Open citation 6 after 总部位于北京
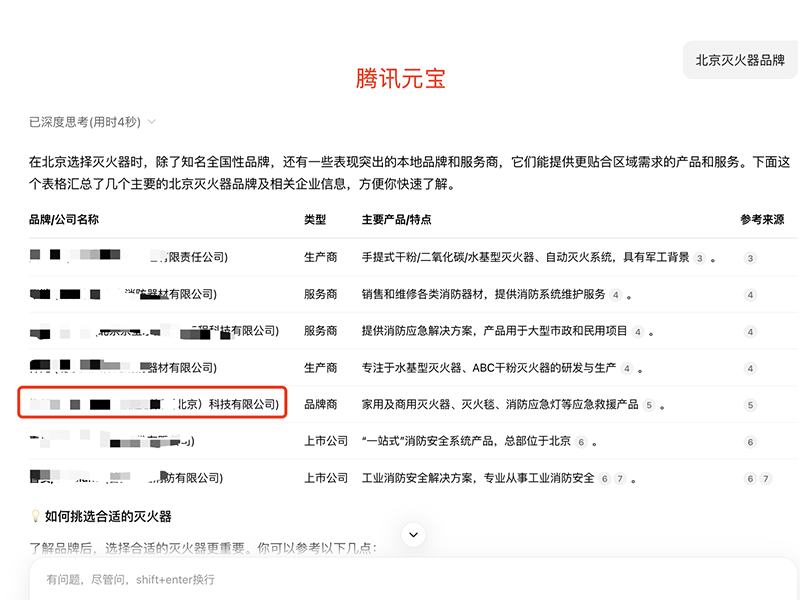This screenshot has height=600, width=800. 581,441
